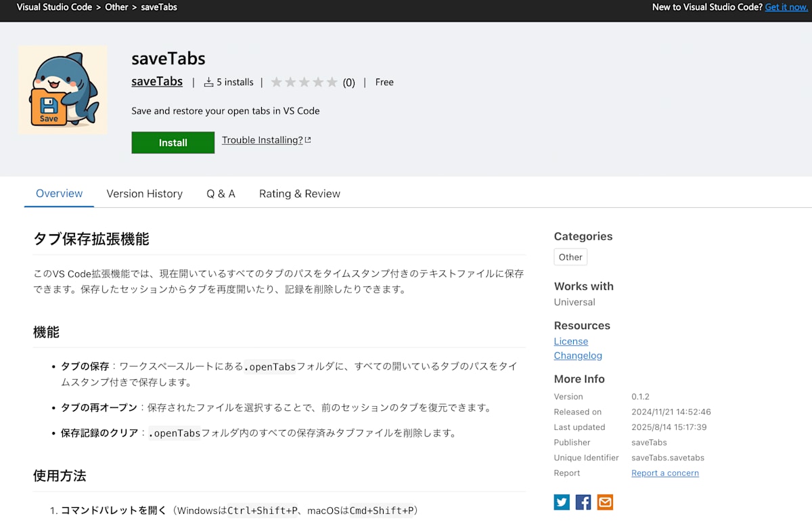Click unique identifier saveTabs.savetabs

point(668,458)
